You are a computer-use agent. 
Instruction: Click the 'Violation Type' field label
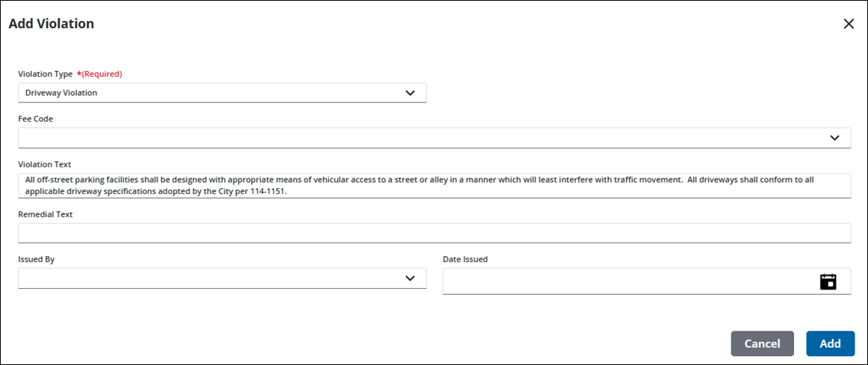pyautogui.click(x=46, y=74)
